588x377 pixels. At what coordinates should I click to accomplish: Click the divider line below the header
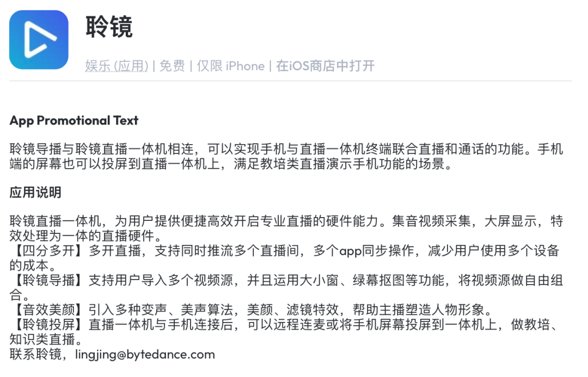(x=290, y=81)
